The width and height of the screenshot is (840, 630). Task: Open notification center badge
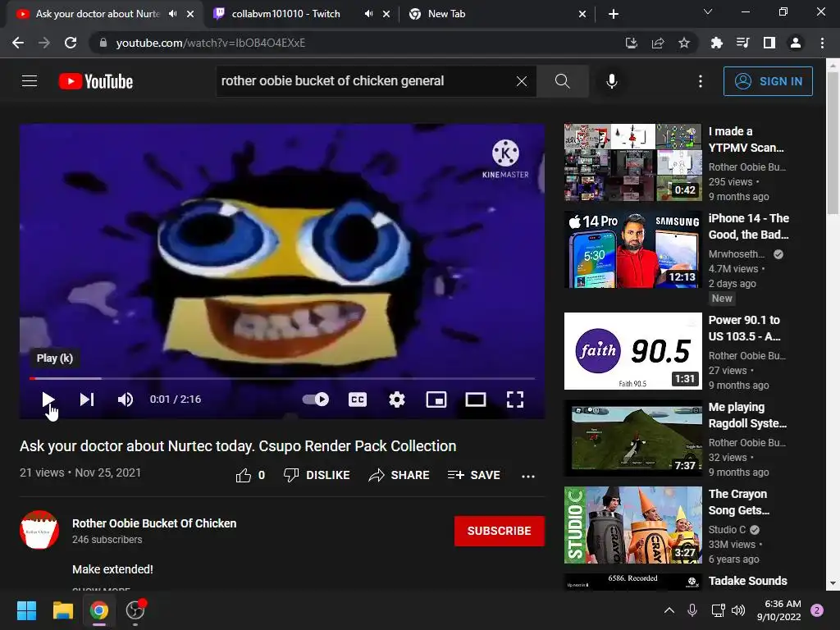point(817,610)
